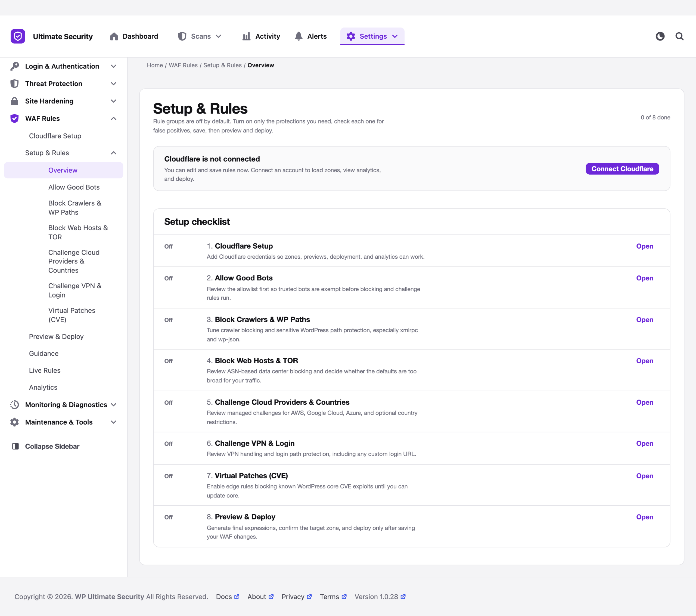696x616 pixels.
Task: Click Version 1.0.28 footer link
Action: [x=380, y=597]
